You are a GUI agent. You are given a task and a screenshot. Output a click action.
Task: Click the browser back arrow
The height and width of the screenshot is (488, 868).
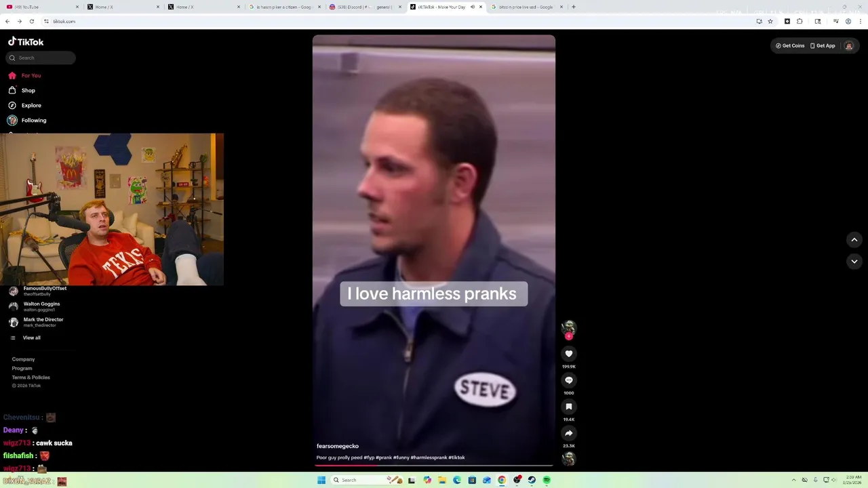(x=7, y=21)
